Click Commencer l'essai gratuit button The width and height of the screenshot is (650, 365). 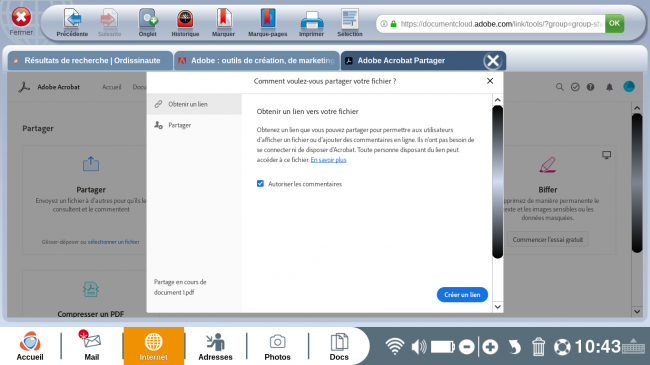[x=547, y=239]
